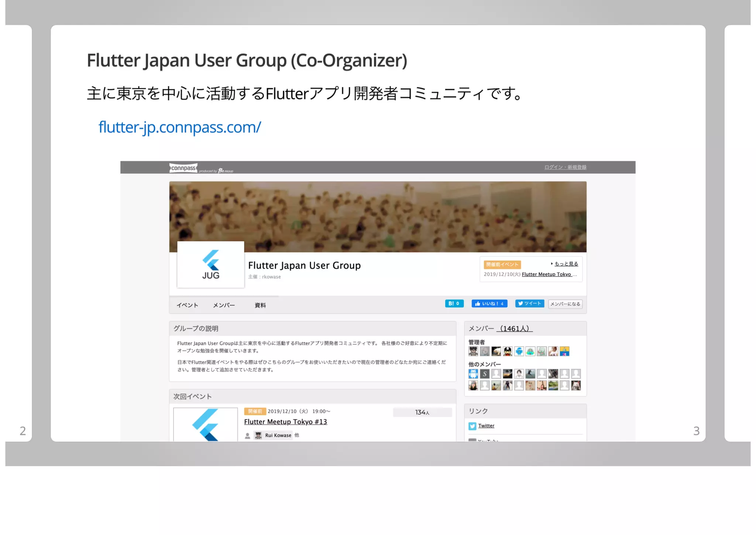Open organizer rkowase profile
The height and width of the screenshot is (535, 756).
[271, 277]
